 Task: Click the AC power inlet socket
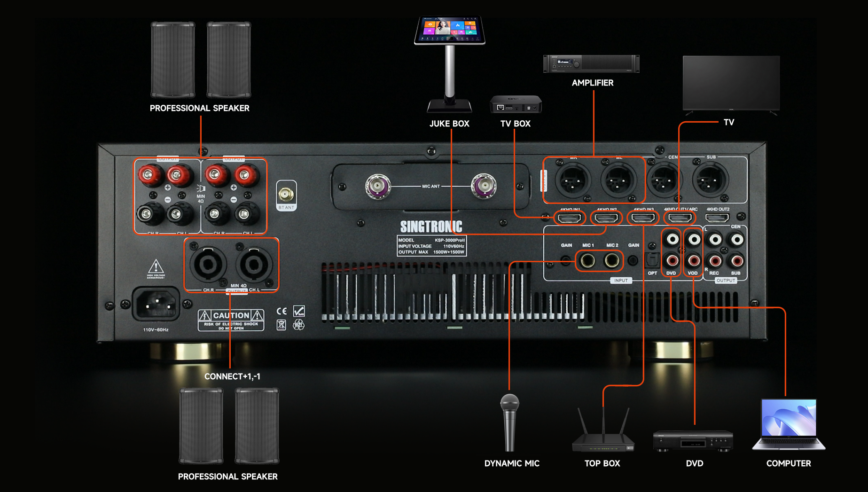click(x=156, y=304)
